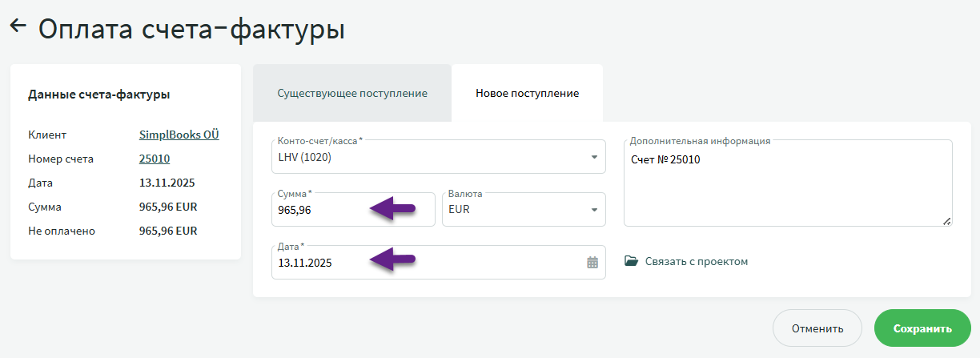Click the Отменить button

817,328
